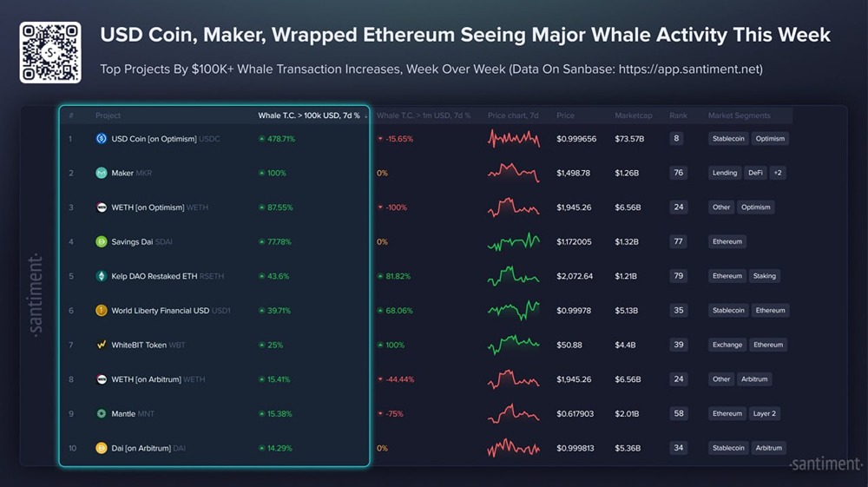Click the Stablecoin tag on USD Coin row
Image resolution: width=868 pixels, height=487 pixels.
(x=727, y=138)
